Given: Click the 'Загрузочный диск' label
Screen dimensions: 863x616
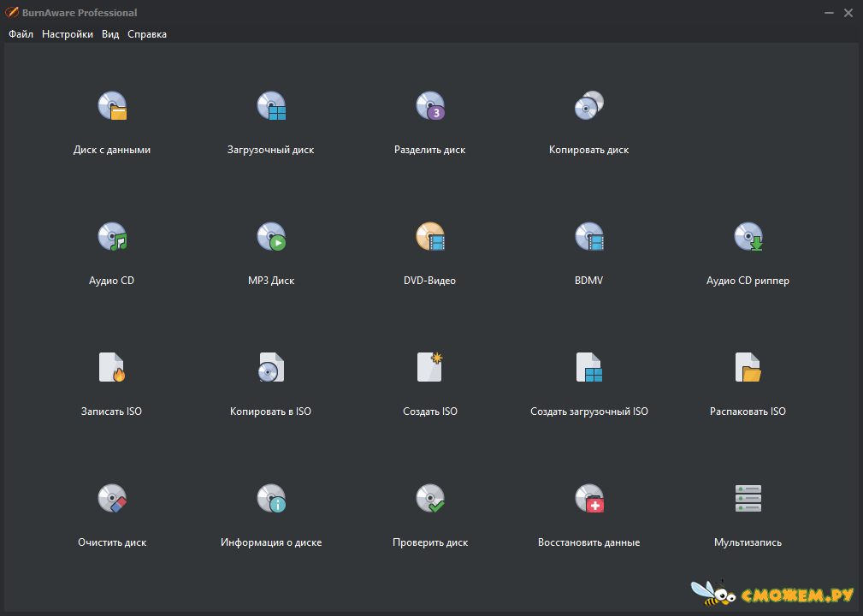Looking at the screenshot, I should point(271,150).
